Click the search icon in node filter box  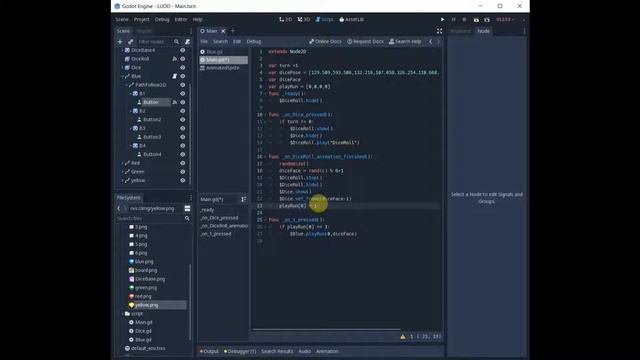176,42
